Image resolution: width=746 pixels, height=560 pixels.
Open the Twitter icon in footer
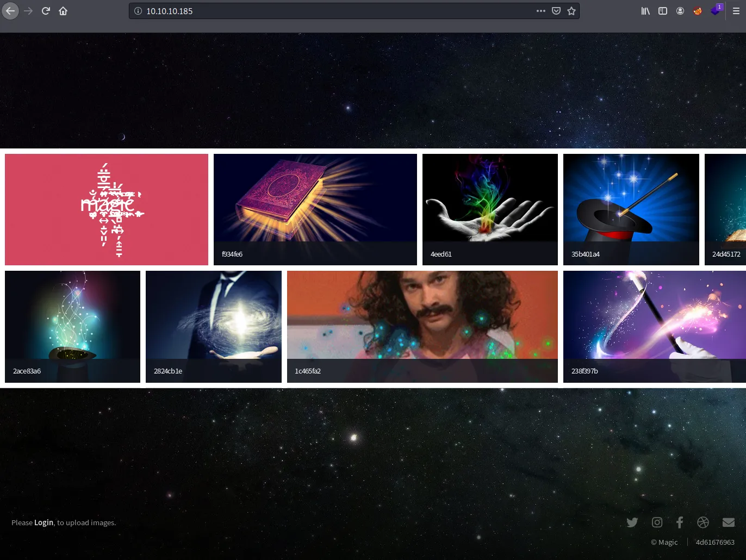(632, 522)
